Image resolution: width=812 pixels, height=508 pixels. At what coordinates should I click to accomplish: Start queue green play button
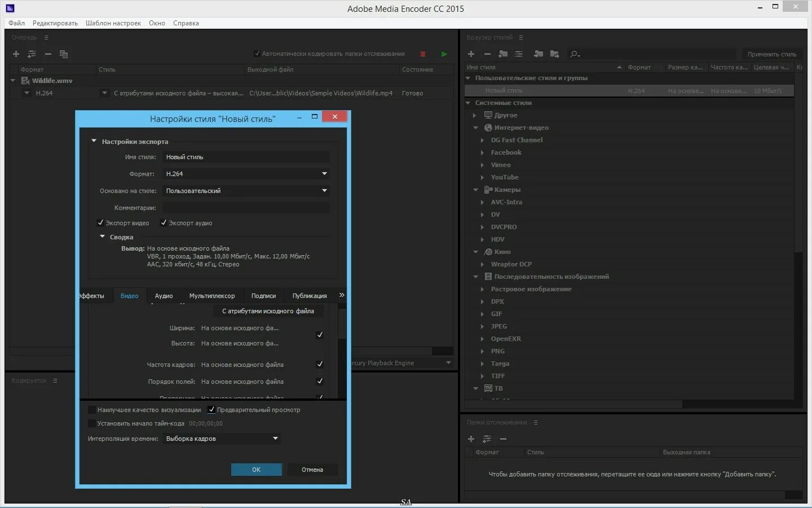click(444, 54)
